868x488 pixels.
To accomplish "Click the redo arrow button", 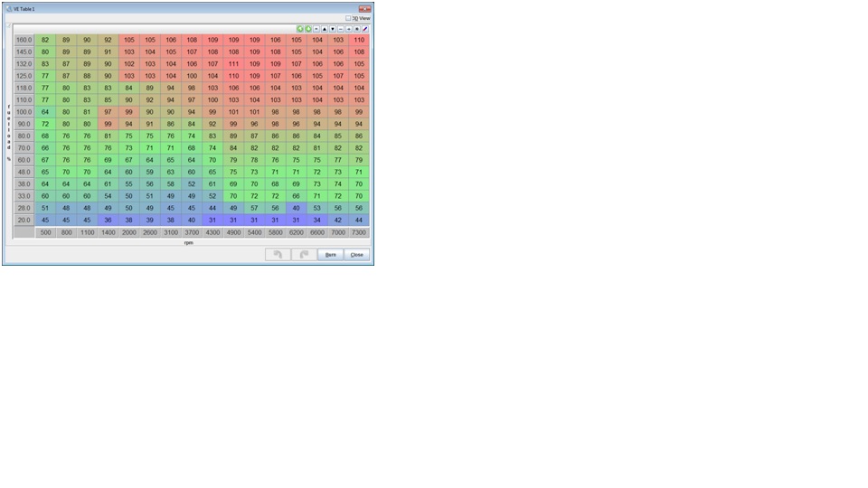I will [304, 255].
